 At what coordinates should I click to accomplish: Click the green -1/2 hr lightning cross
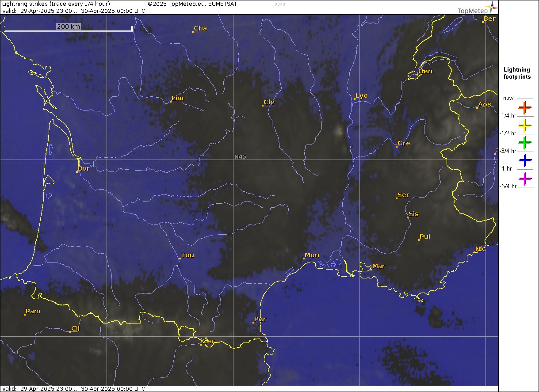point(525,143)
